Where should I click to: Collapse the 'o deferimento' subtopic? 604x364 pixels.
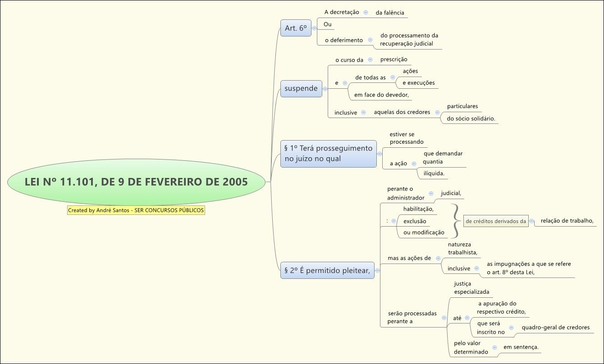pos(370,40)
